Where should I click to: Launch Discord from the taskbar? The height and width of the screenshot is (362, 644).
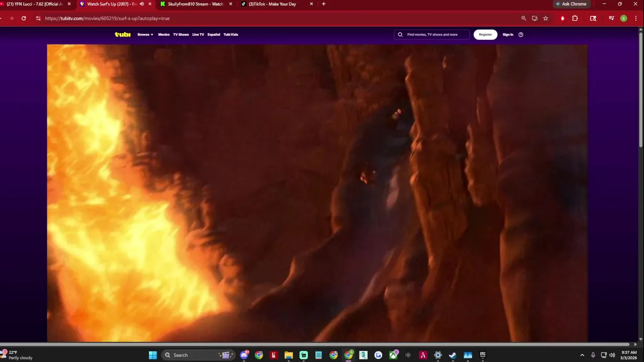244,355
